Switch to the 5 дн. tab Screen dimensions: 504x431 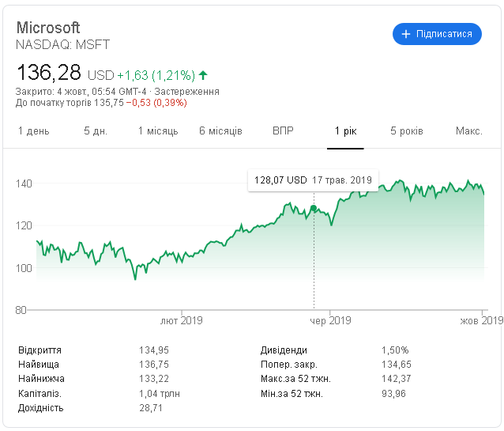(96, 130)
